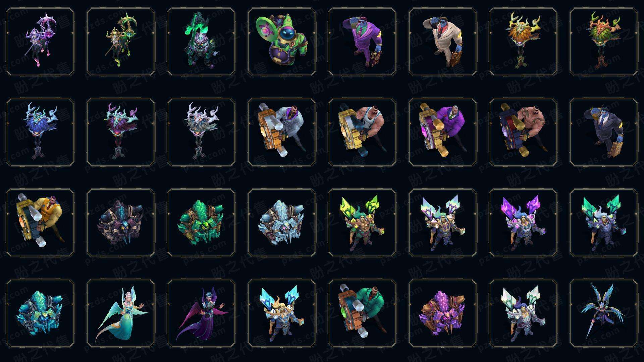The height and width of the screenshot is (362, 644).
Task: Select the blue brute in dark navy suit
Action: click(604, 132)
